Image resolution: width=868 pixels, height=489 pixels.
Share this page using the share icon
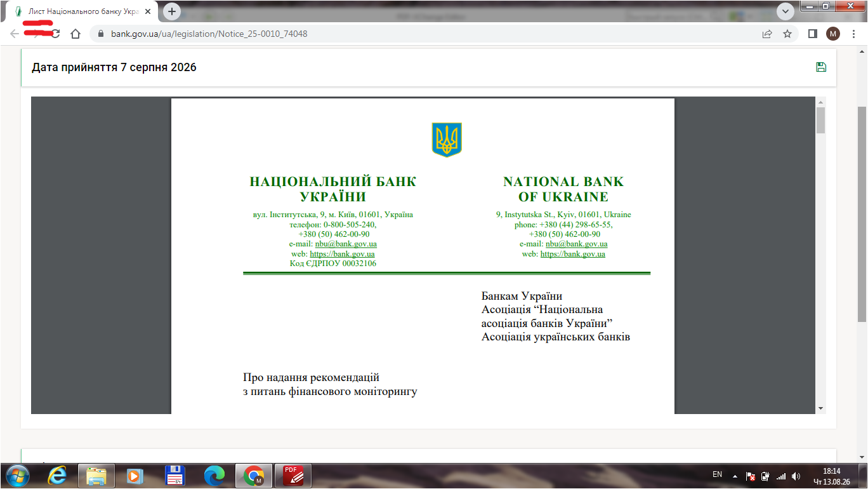point(767,34)
